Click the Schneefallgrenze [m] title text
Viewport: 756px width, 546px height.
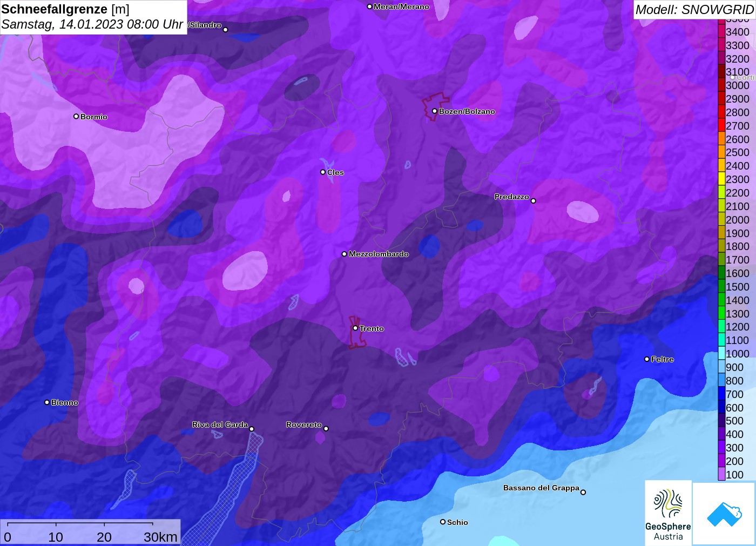(x=65, y=9)
